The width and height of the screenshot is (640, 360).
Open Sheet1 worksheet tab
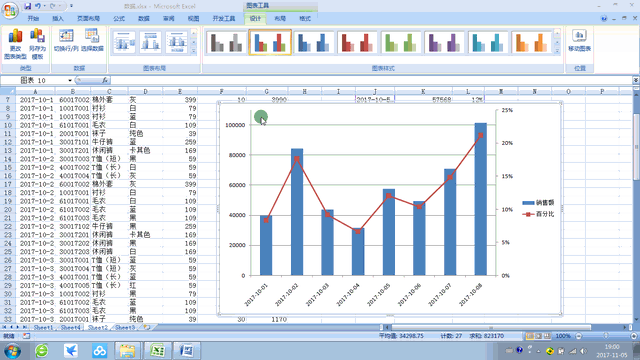click(x=43, y=327)
